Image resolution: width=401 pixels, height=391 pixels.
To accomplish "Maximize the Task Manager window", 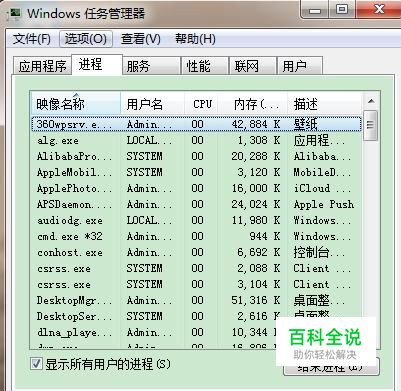I will click(x=342, y=9).
